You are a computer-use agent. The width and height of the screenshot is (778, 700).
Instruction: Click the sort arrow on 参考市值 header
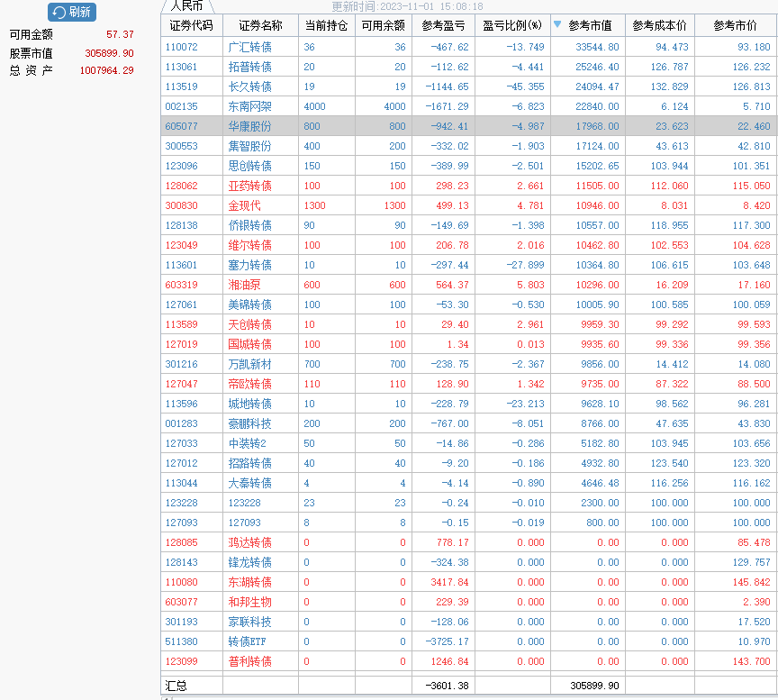(558, 25)
